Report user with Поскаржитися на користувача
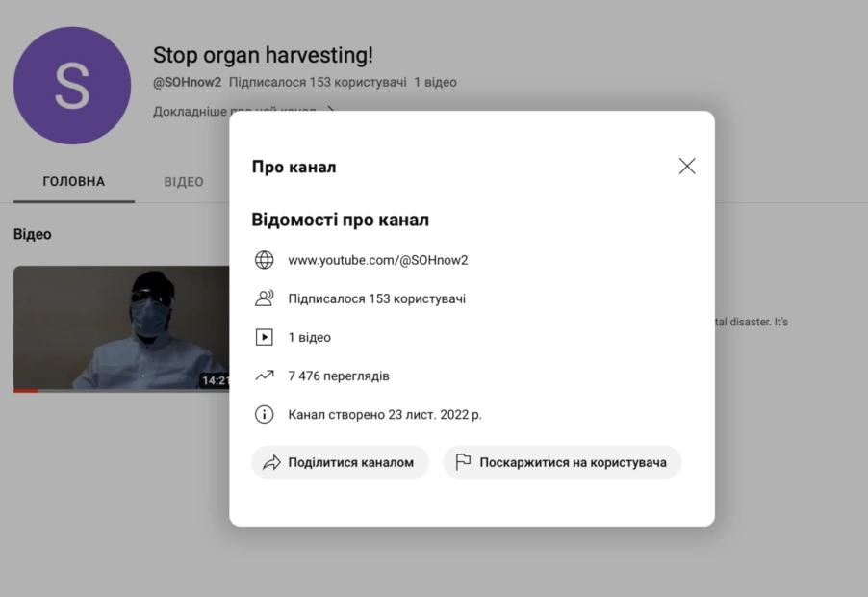This screenshot has height=597, width=868. [562, 462]
